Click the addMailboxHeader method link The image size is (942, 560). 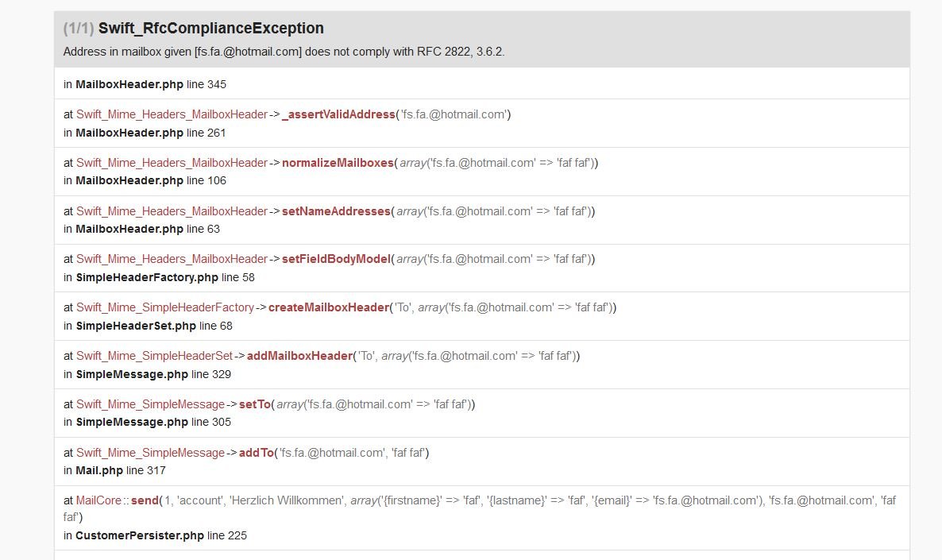click(299, 356)
